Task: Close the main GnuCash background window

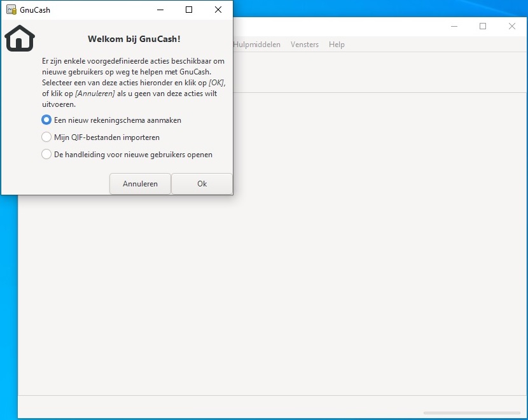Action: click(512, 26)
